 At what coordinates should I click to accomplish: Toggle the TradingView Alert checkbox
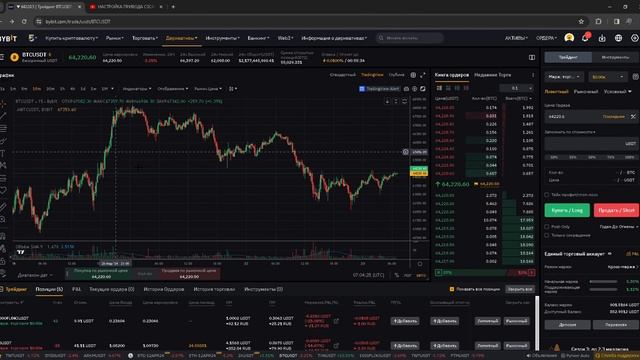click(x=362, y=89)
